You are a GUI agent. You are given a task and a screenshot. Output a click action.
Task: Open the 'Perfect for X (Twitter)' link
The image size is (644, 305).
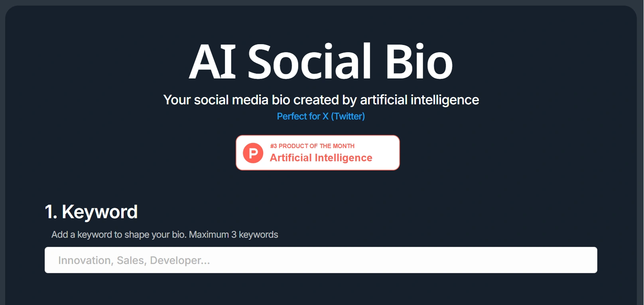click(321, 116)
